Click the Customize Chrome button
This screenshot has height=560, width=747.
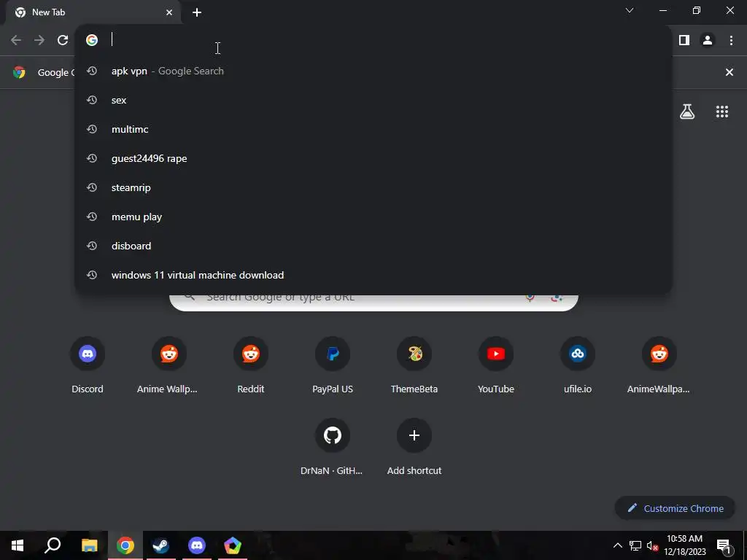tap(675, 508)
